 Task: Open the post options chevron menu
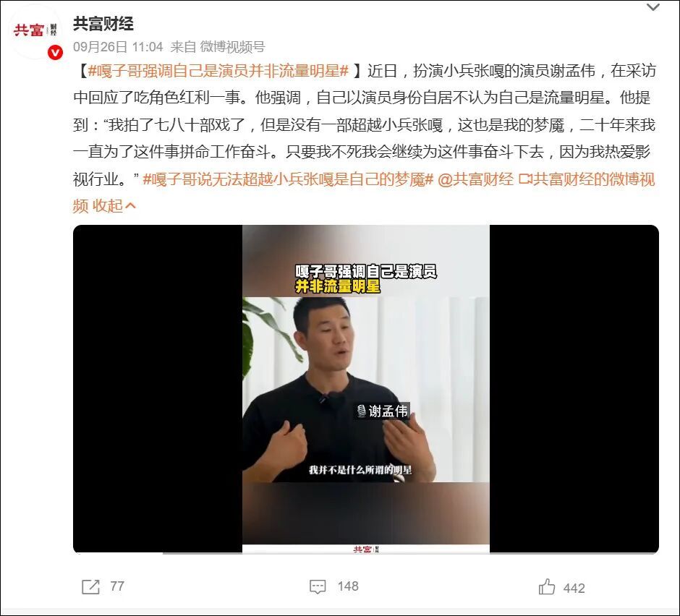click(x=653, y=7)
